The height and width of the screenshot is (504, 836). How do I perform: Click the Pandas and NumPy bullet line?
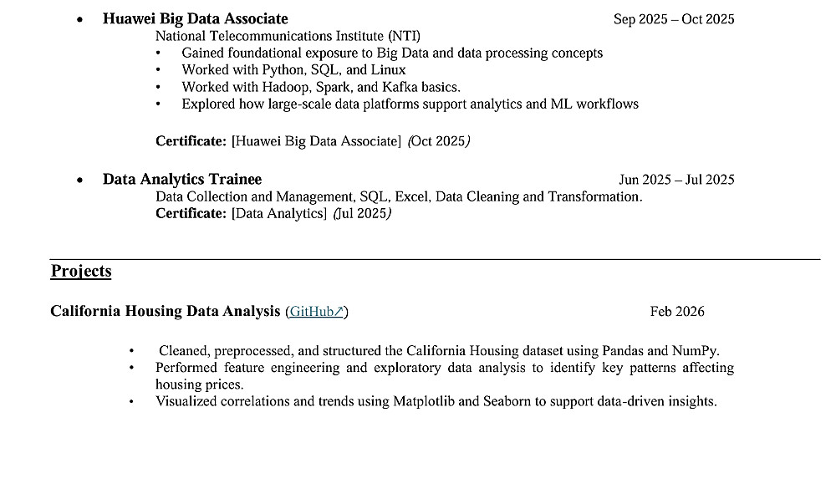click(439, 351)
